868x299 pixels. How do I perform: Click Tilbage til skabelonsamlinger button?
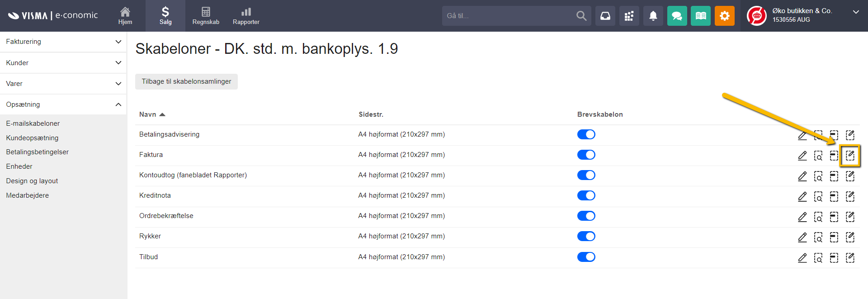[186, 81]
